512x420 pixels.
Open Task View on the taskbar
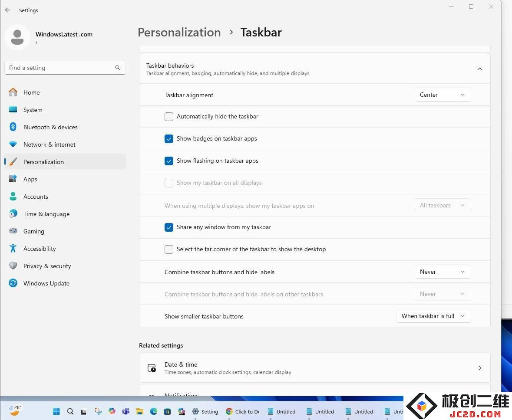coord(83,412)
